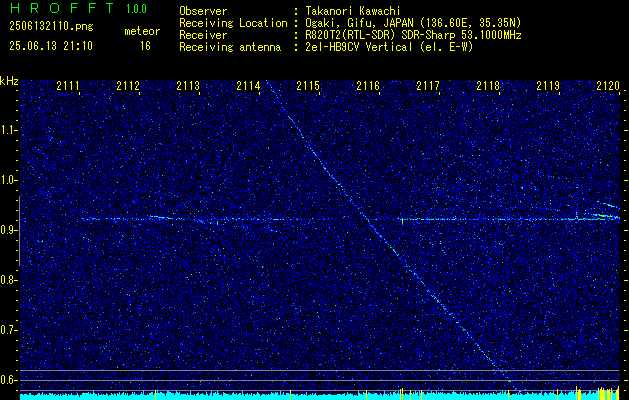
Task: Click time axis label 2120
Action: (608, 85)
